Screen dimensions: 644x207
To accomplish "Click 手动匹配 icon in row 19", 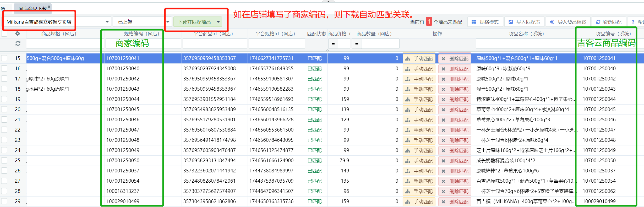I will 408,100.
